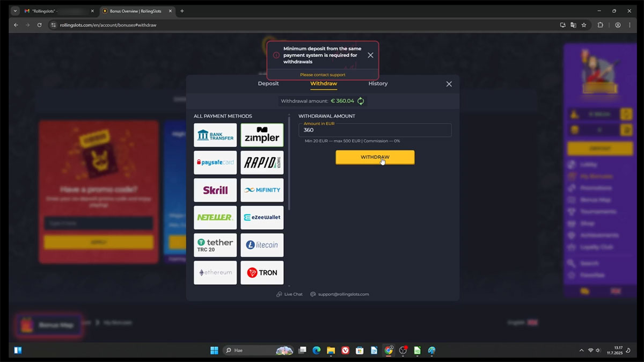This screenshot has width=644, height=362.
Task: Open Microsoft Store from taskbar
Action: (x=360, y=350)
